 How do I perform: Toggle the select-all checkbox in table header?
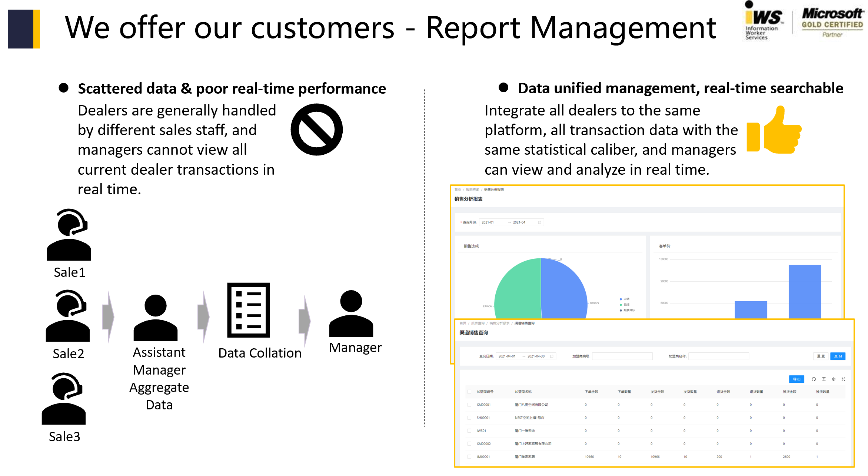pos(469,392)
